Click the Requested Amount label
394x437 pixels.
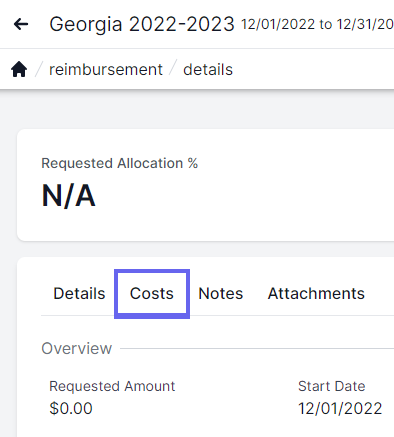pos(112,386)
